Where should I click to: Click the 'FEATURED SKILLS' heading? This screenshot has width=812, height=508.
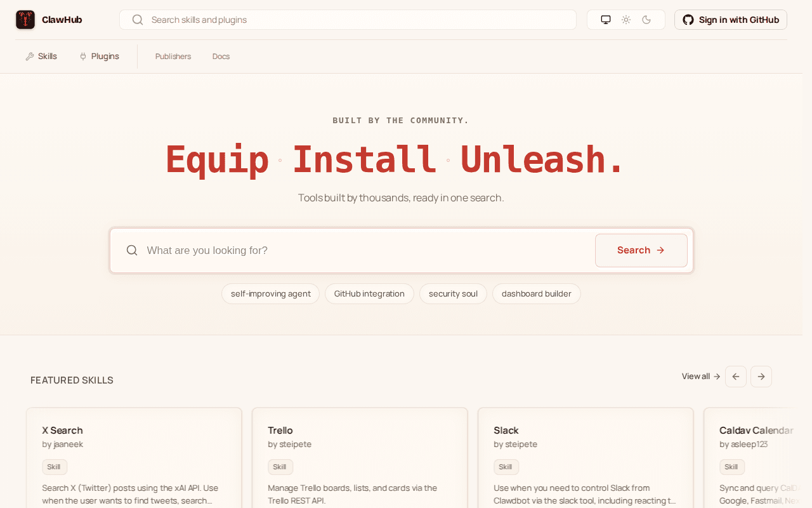point(72,380)
